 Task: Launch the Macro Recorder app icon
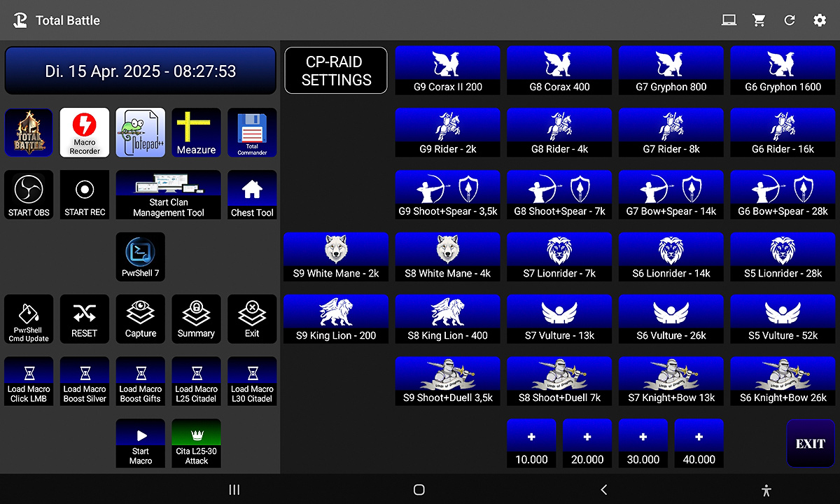point(85,132)
